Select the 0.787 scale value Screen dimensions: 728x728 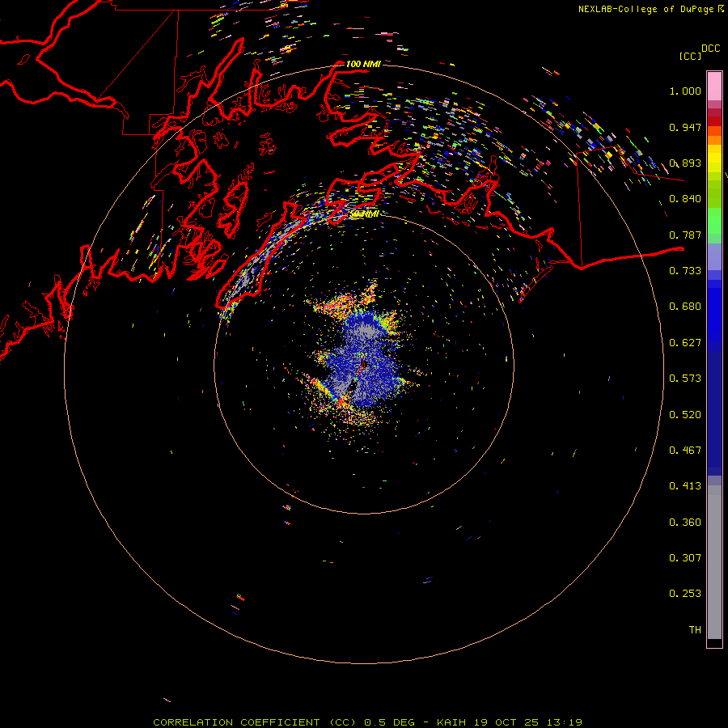pos(685,235)
